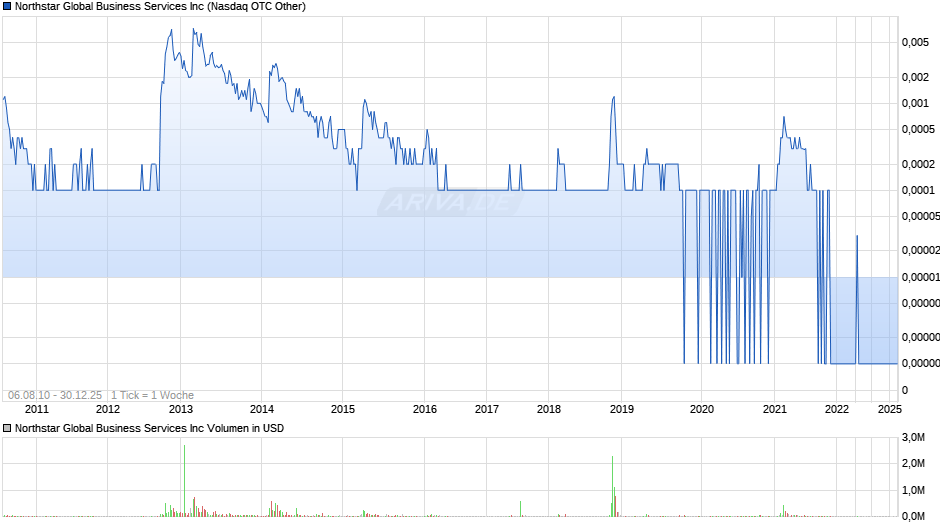Click the 0,0M volume axis label
Viewport: 940px width, 526px height.
coord(913,516)
